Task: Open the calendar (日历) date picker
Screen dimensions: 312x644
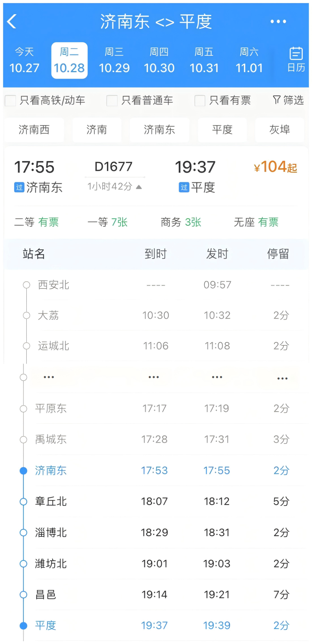Action: (x=296, y=60)
